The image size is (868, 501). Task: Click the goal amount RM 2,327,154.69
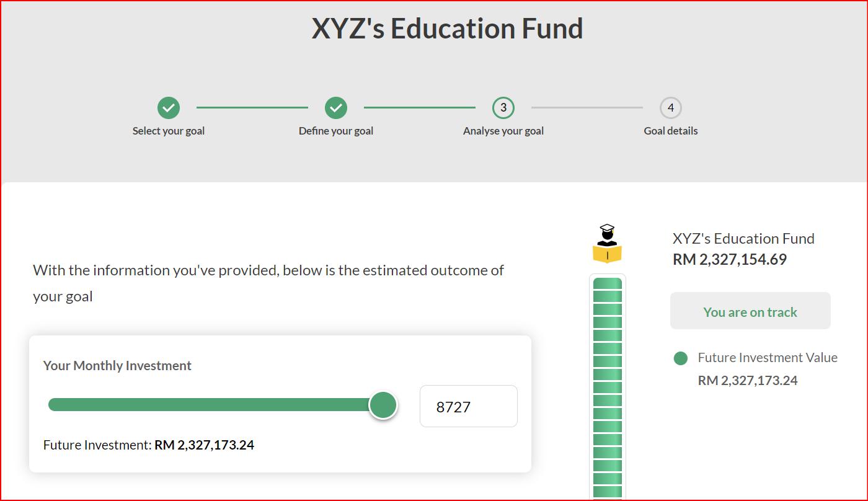(x=730, y=259)
